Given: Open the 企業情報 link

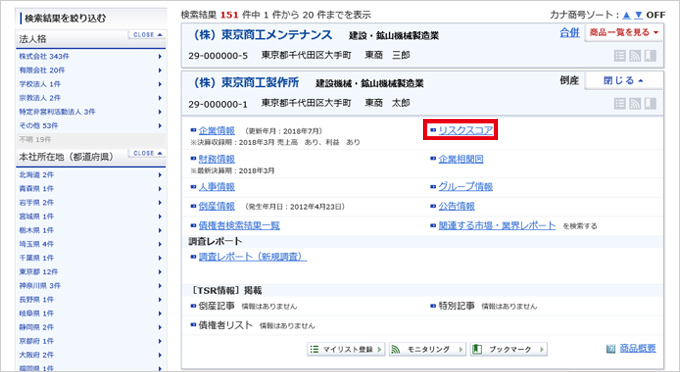Looking at the screenshot, I should pos(216,131).
